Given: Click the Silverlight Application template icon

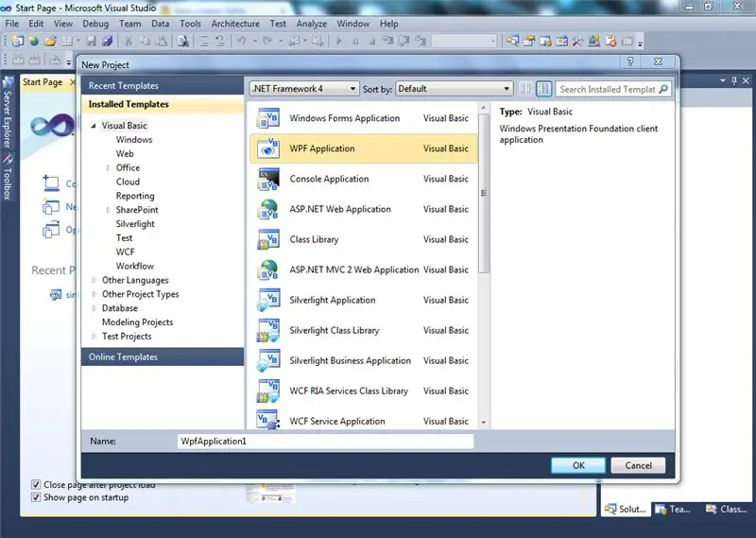Looking at the screenshot, I should 268,300.
